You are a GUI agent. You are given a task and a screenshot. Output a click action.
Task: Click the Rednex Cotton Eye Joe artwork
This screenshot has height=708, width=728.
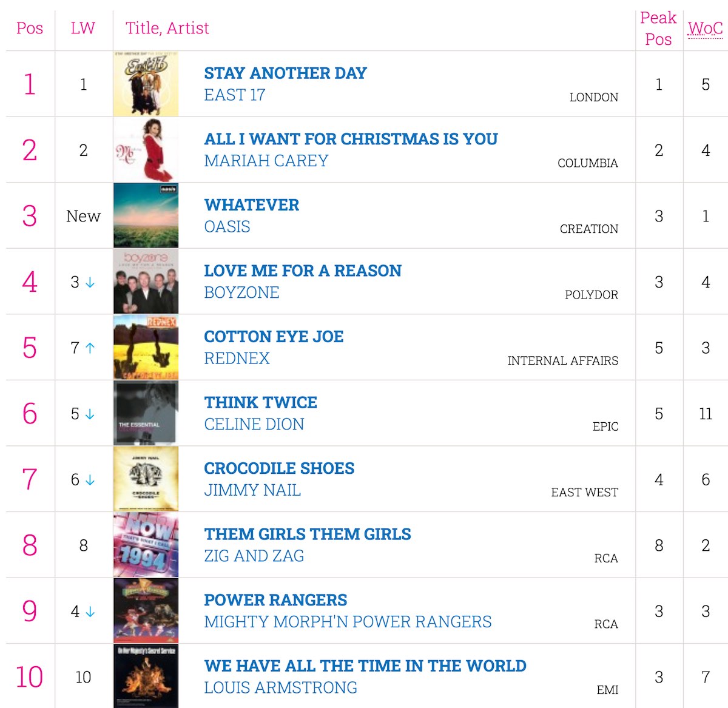pyautogui.click(x=146, y=347)
